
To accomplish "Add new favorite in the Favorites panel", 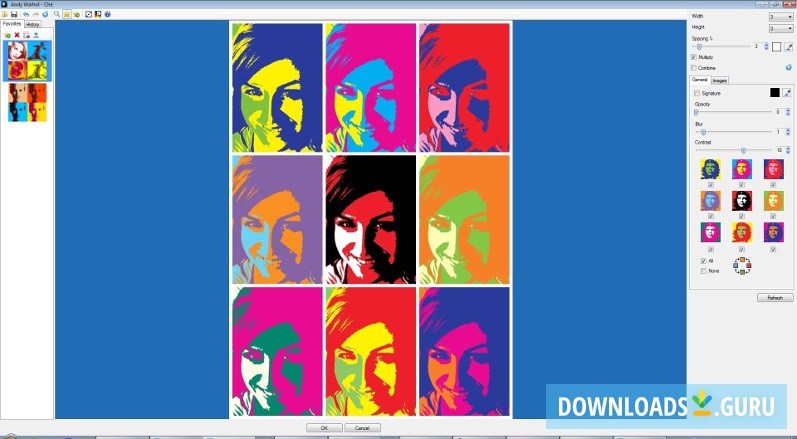I will 7,35.
